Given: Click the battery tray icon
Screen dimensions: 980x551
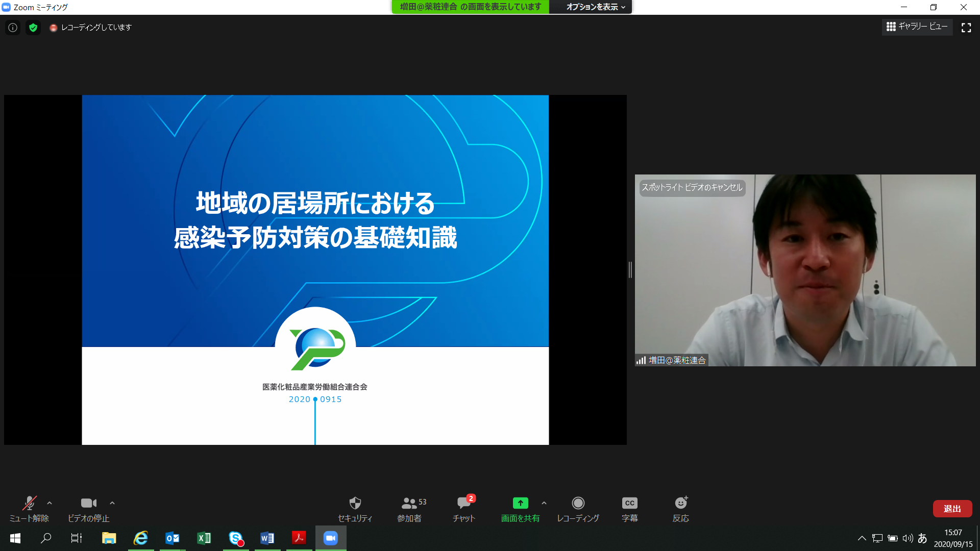Looking at the screenshot, I should tap(893, 538).
